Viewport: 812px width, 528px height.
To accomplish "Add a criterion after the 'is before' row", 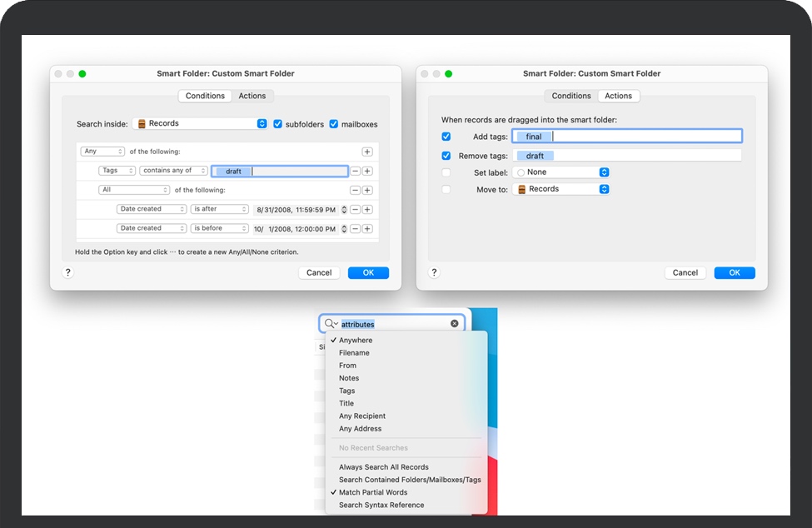I will (x=367, y=228).
